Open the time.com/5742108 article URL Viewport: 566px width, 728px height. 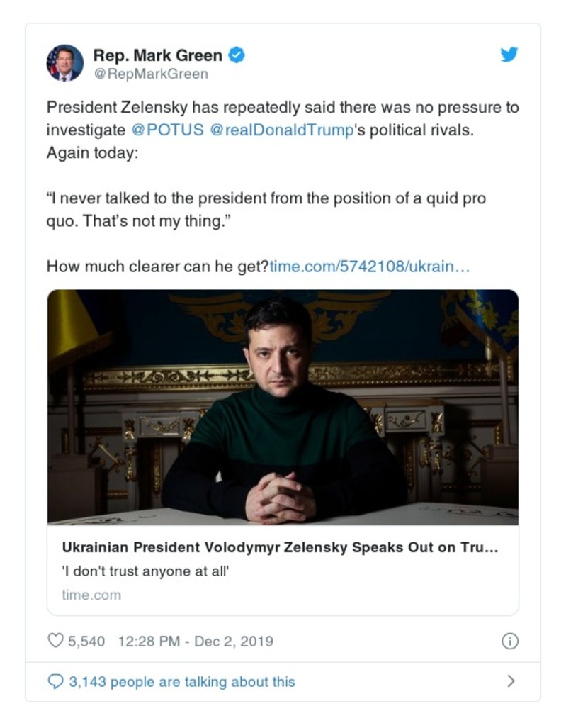(x=369, y=267)
